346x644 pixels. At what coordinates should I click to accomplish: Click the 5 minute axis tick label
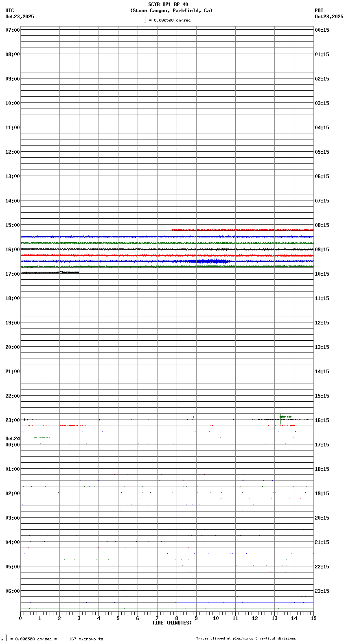(x=118, y=618)
